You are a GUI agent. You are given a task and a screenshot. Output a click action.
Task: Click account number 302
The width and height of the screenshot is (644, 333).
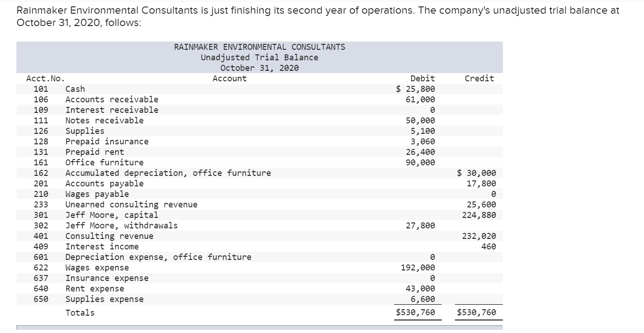click(x=41, y=225)
